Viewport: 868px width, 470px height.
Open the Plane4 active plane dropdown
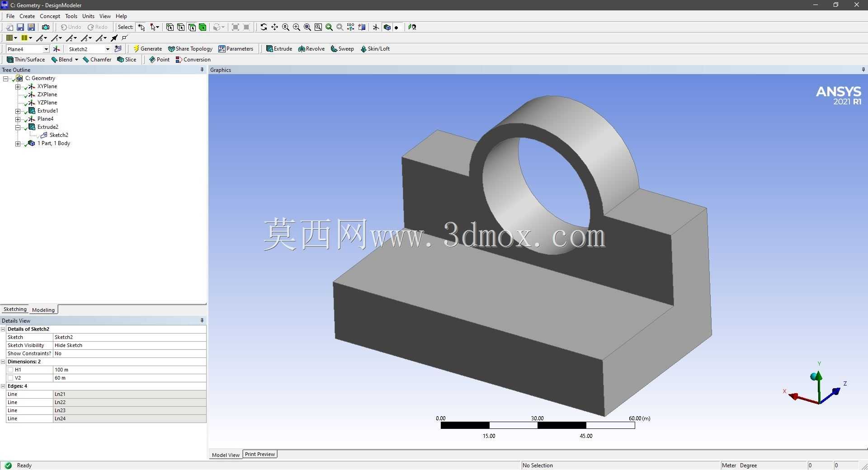coord(46,49)
